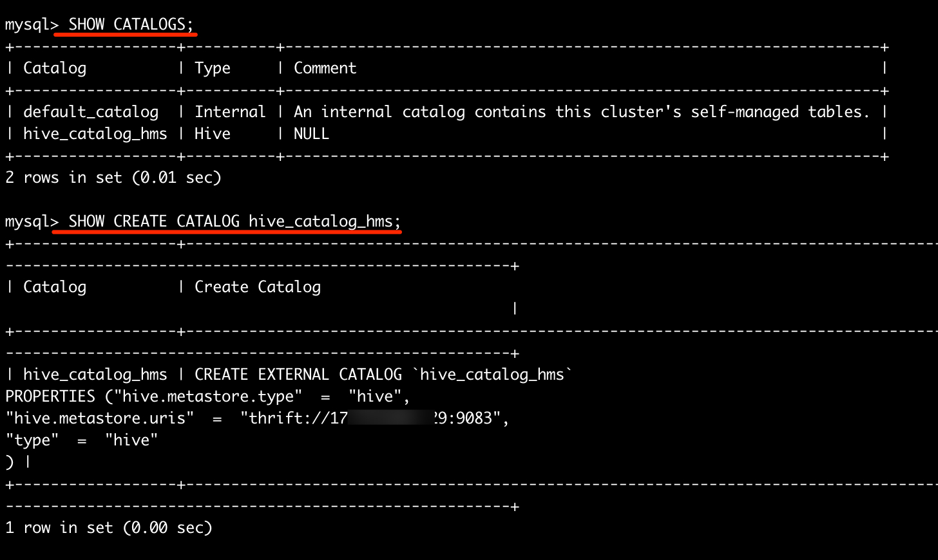Click the Internal type value
The width and height of the screenshot is (938, 560).
point(230,112)
